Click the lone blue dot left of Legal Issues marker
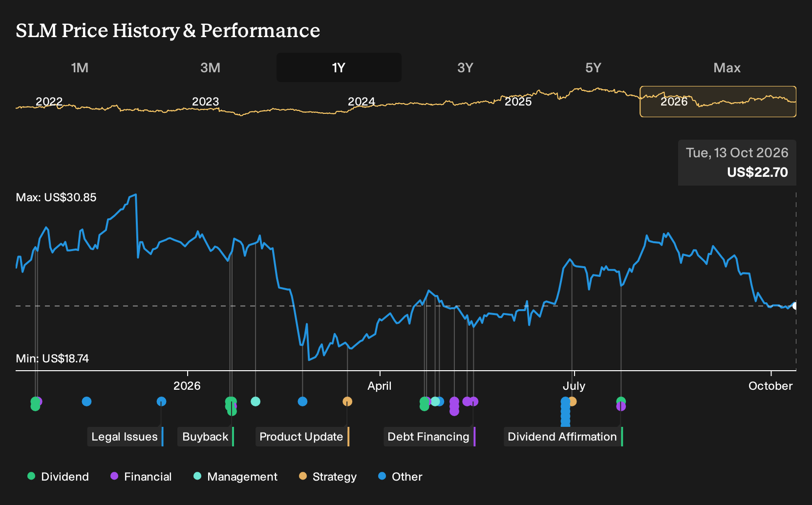812x505 pixels. pyautogui.click(x=86, y=401)
